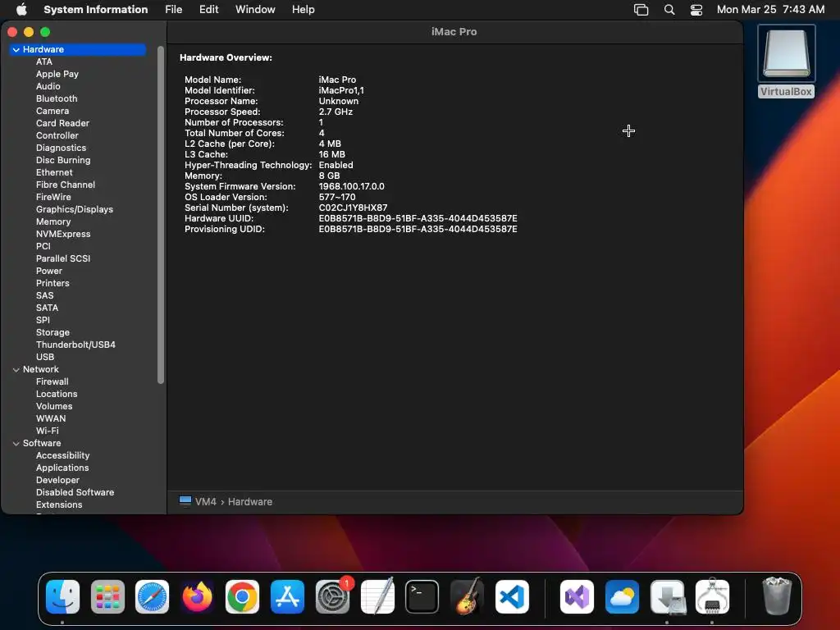Screen dimensions: 840x630
Task: Select Power in the sidebar
Action: coord(49,271)
